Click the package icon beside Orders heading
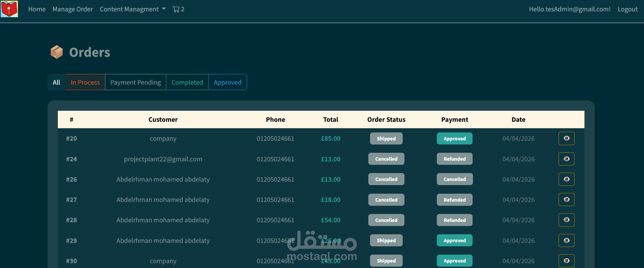The height and width of the screenshot is (268, 644). coord(57,52)
